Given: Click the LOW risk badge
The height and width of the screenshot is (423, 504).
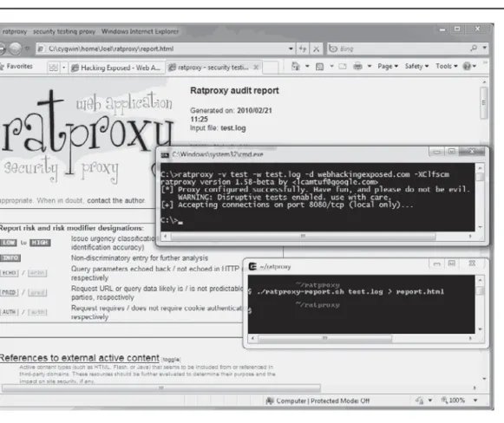Looking at the screenshot, I should tap(8, 243).
